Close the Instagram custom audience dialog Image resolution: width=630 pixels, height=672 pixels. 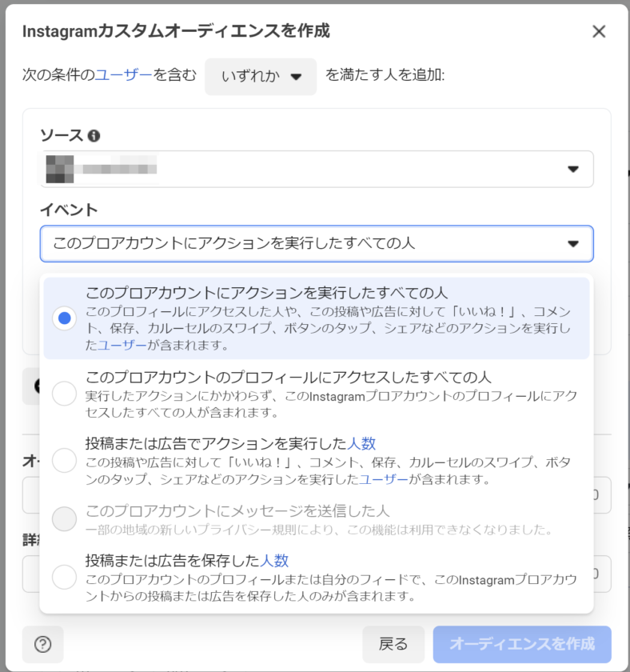click(x=598, y=32)
